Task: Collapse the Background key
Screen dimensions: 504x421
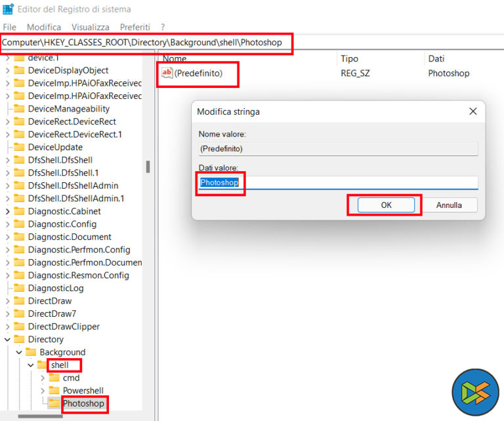Action: click(19, 352)
